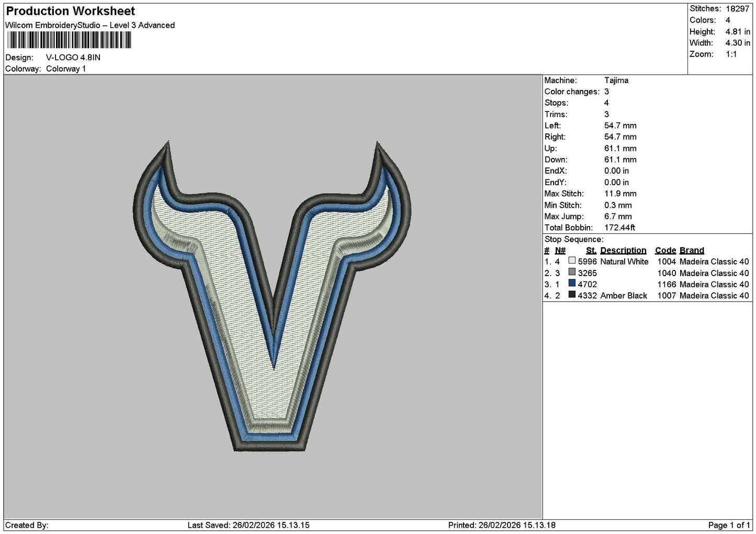
Task: Click the Max Jump value '6.7 mm'
Action: 618,217
